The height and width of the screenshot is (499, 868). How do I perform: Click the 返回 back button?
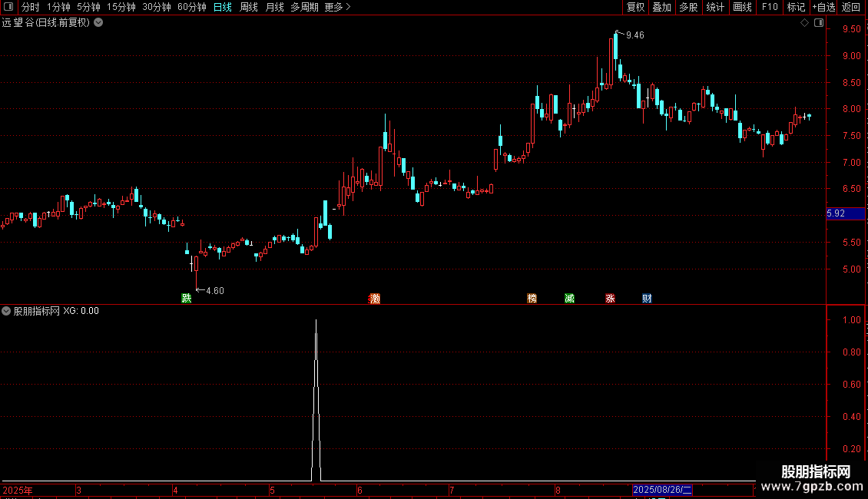[x=851, y=7]
